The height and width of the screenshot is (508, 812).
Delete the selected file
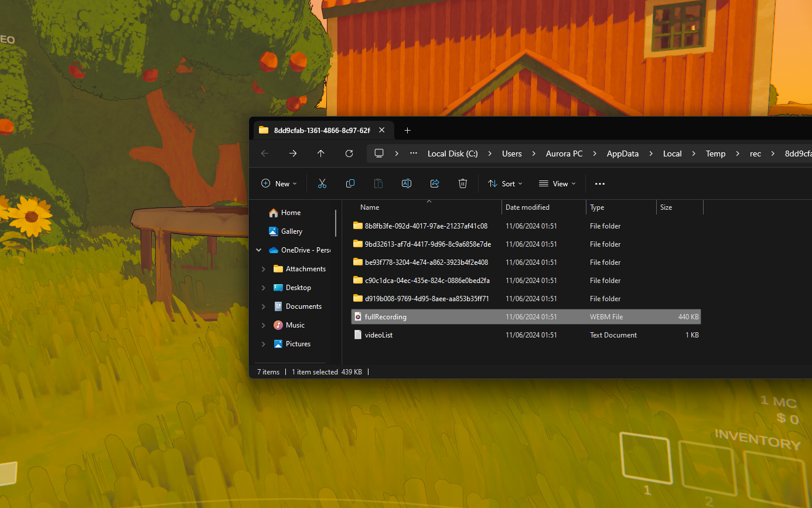point(463,183)
